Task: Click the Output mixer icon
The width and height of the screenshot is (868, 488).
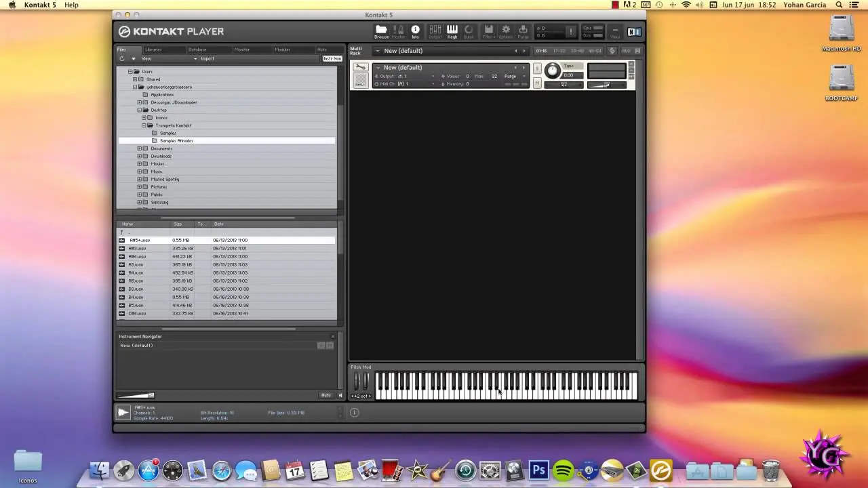Action: point(435,31)
